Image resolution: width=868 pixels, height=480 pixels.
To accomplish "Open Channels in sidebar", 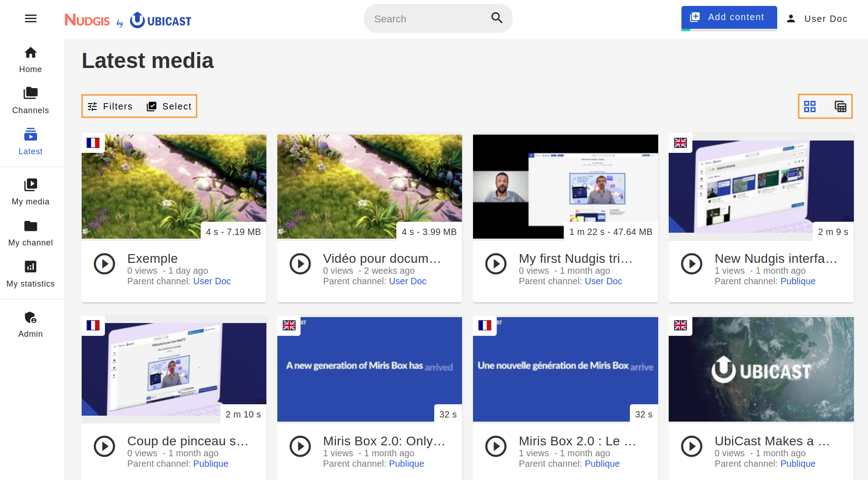I will point(31,101).
